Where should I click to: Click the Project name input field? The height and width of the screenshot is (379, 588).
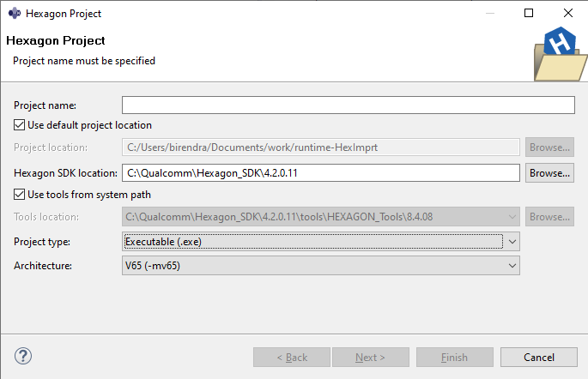point(348,105)
